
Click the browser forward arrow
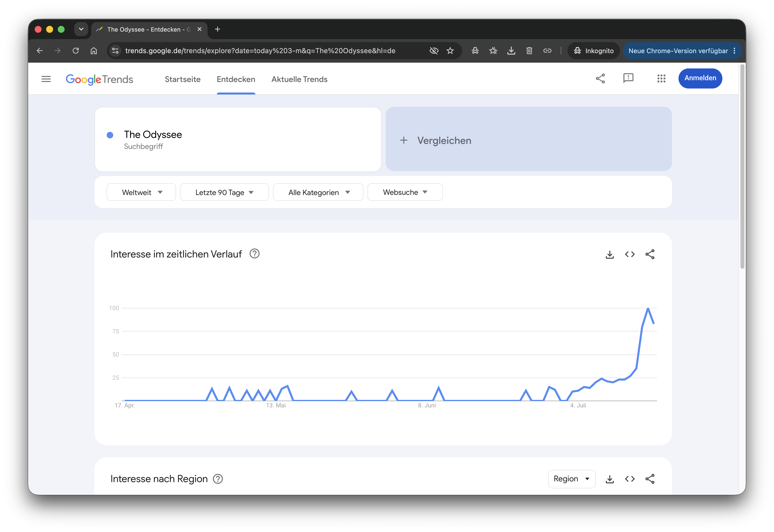[x=58, y=51]
